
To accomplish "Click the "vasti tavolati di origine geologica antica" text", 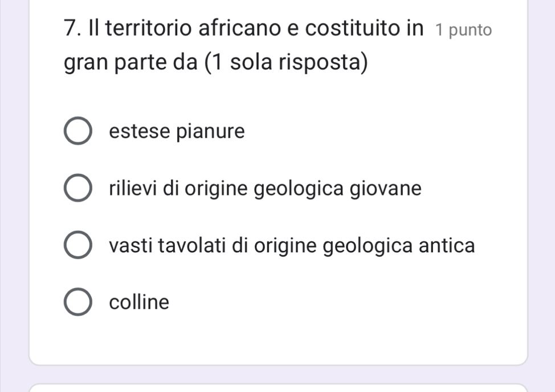I will click(x=292, y=246).
